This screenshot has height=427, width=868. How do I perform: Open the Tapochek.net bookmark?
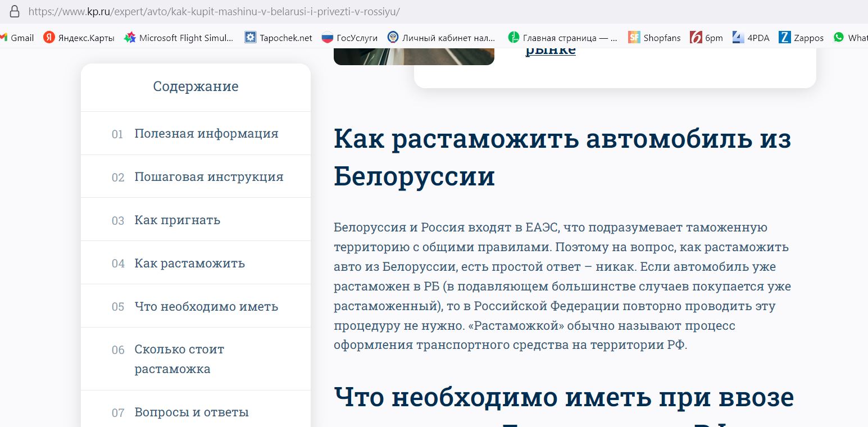point(279,38)
